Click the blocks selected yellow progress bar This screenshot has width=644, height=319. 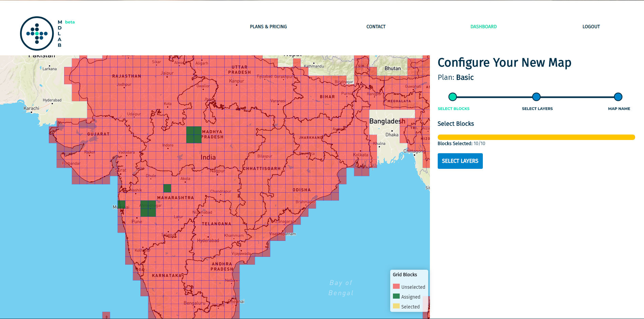coord(536,137)
